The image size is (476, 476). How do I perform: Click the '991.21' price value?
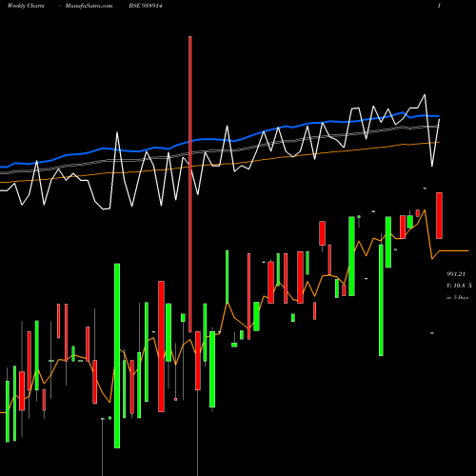point(456,274)
